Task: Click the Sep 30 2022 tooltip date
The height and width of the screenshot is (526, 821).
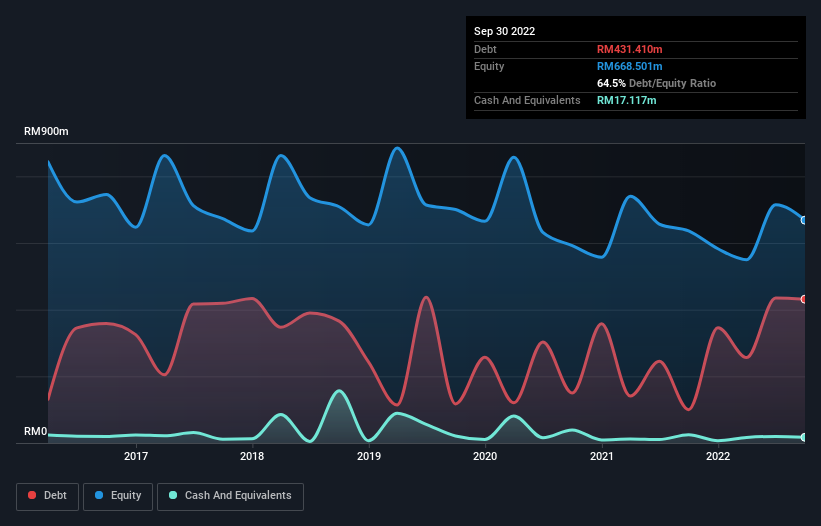Action: coord(505,31)
